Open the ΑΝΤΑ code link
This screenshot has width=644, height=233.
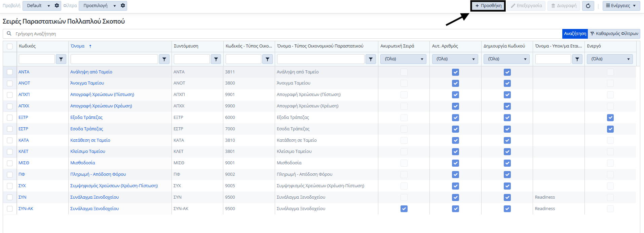click(24, 72)
